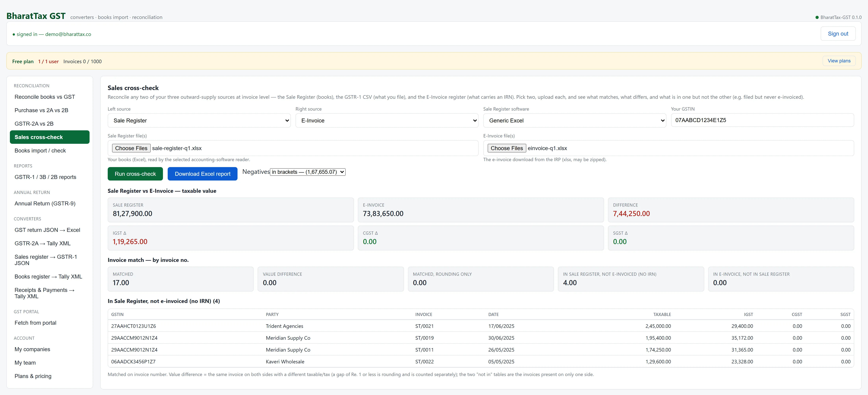Open My team page
The height and width of the screenshot is (395, 868).
[x=50, y=363]
